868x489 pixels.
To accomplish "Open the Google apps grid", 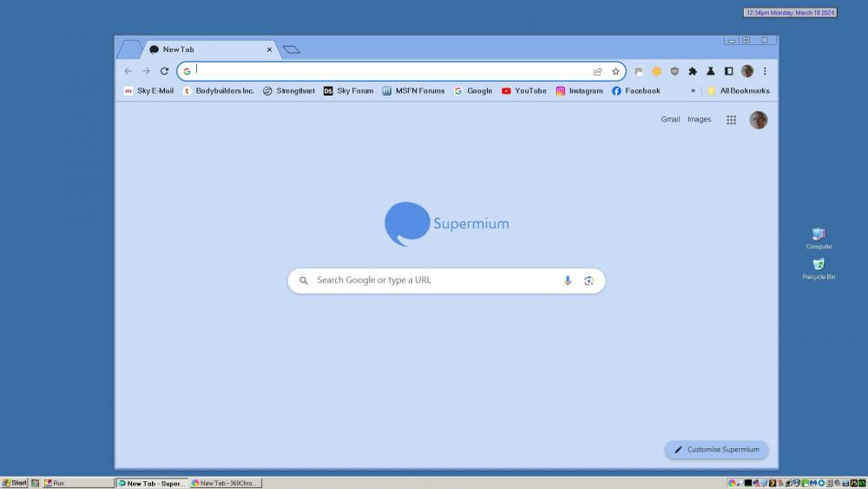I will tap(731, 120).
